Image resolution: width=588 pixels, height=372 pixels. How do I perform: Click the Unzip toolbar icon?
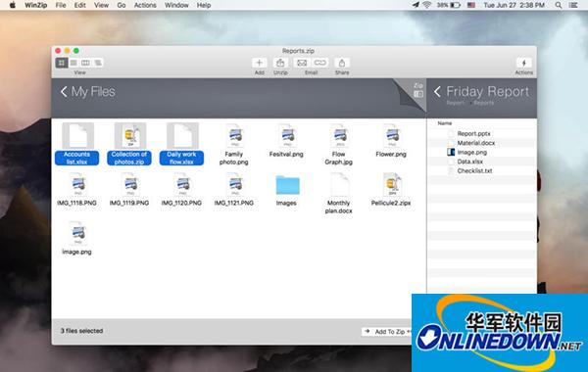point(280,63)
